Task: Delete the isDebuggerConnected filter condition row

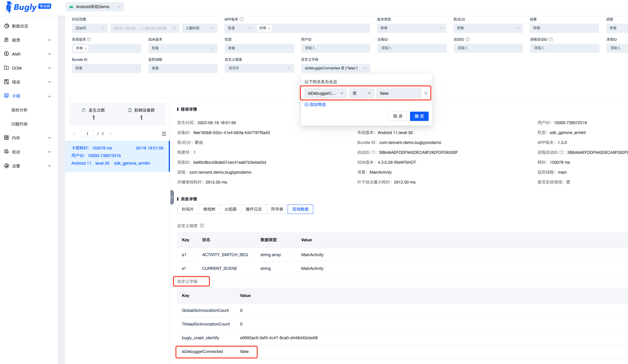Action: click(x=425, y=93)
